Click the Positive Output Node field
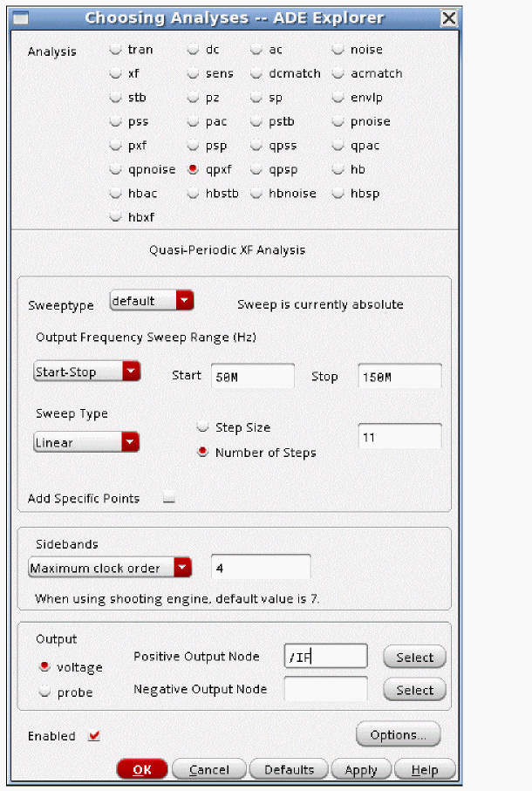 [x=326, y=657]
